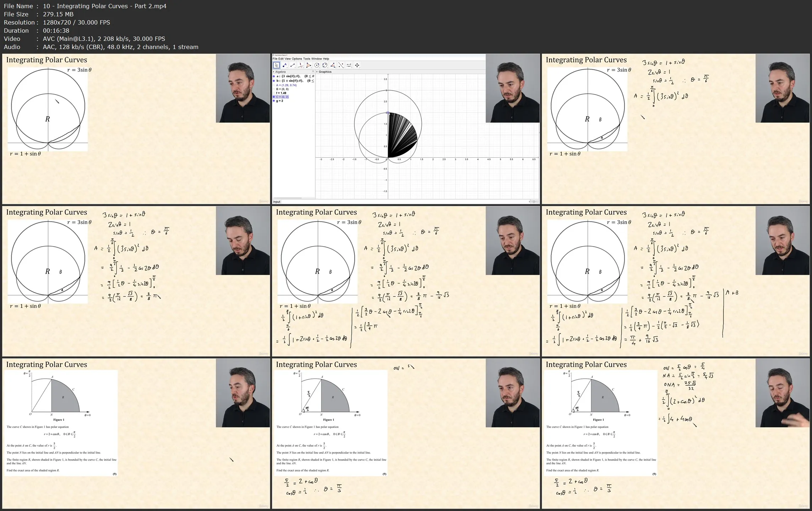Select the Slider tool
This screenshot has height=511, width=812.
[x=349, y=65]
